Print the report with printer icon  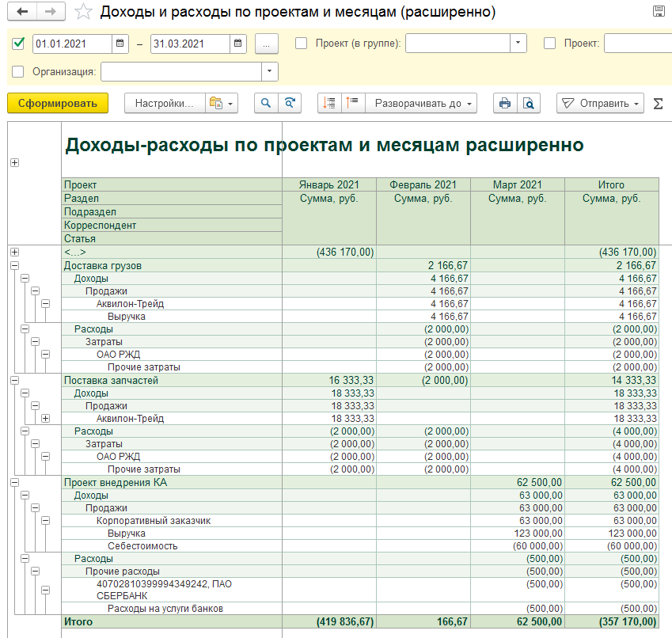(505, 103)
